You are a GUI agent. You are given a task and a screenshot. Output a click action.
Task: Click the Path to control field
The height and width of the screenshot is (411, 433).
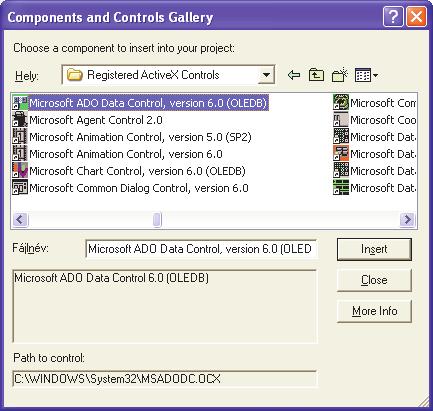pyautogui.click(x=165, y=379)
